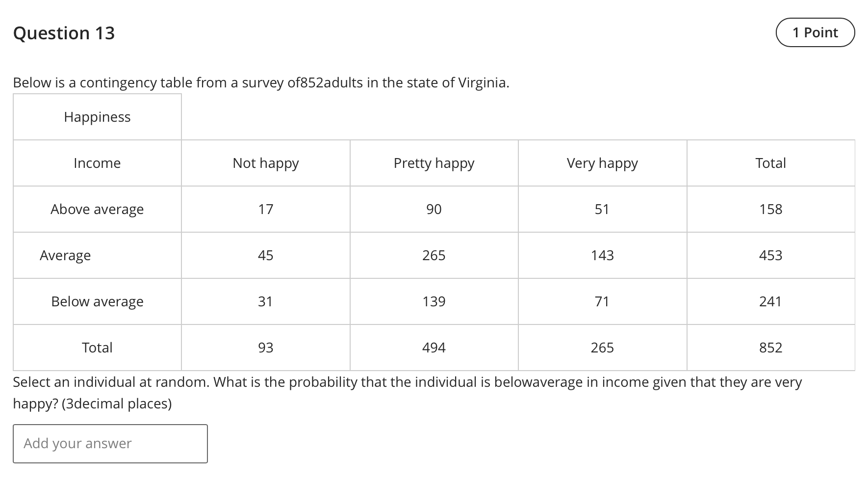The width and height of the screenshot is (868, 484).
Task: Select the Below average row label
Action: pyautogui.click(x=97, y=301)
